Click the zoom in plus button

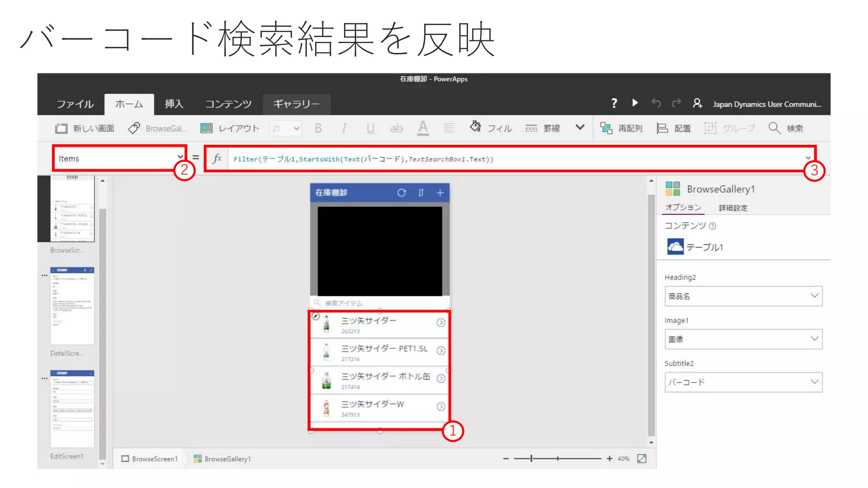click(609, 459)
